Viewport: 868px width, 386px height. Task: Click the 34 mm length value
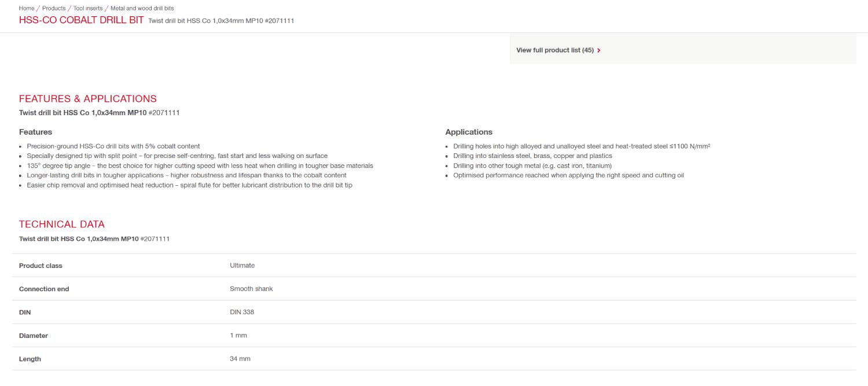[240, 359]
